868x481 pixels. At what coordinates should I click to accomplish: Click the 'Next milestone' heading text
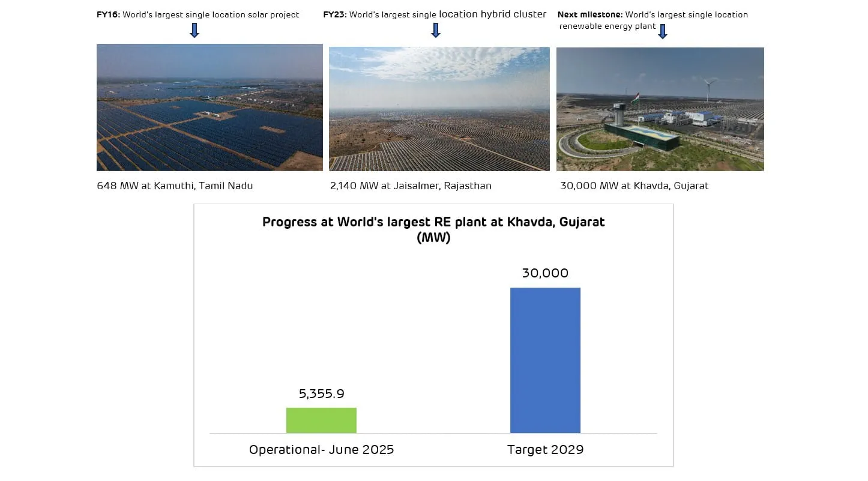pos(653,20)
